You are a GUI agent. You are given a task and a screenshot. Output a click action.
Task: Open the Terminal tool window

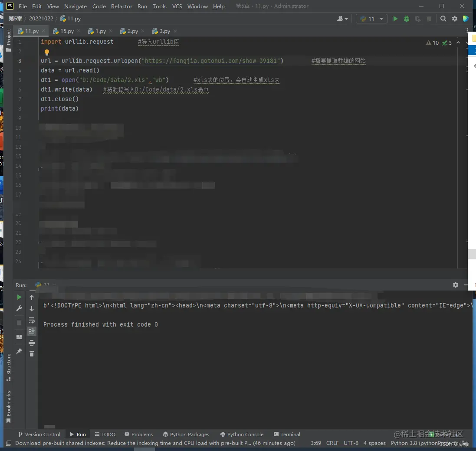(287, 435)
